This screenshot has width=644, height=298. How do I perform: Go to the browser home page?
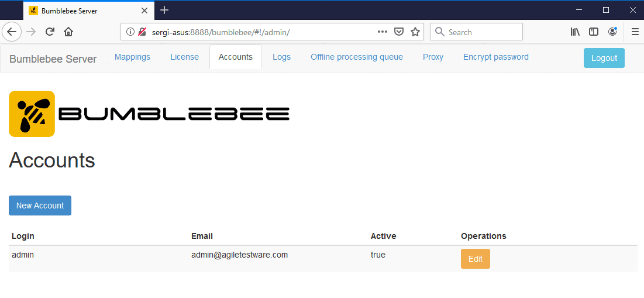tap(68, 32)
